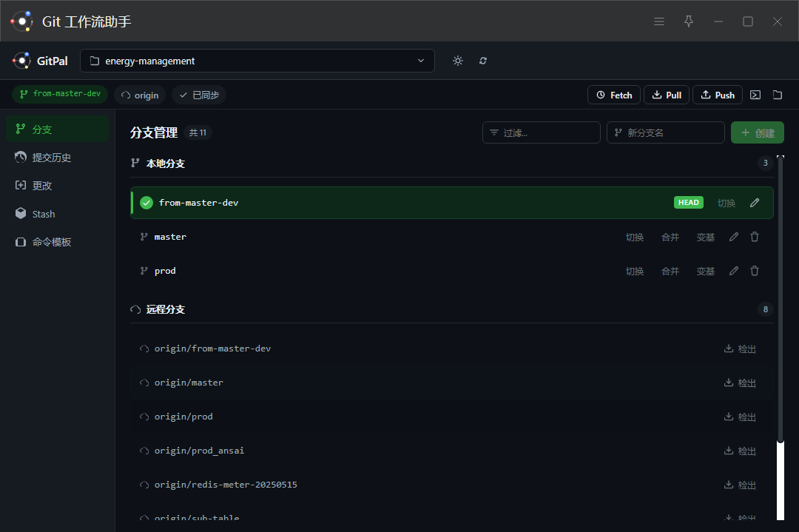The image size is (799, 532).
Task: Click the title bar hamburger menu icon
Action: (x=659, y=21)
